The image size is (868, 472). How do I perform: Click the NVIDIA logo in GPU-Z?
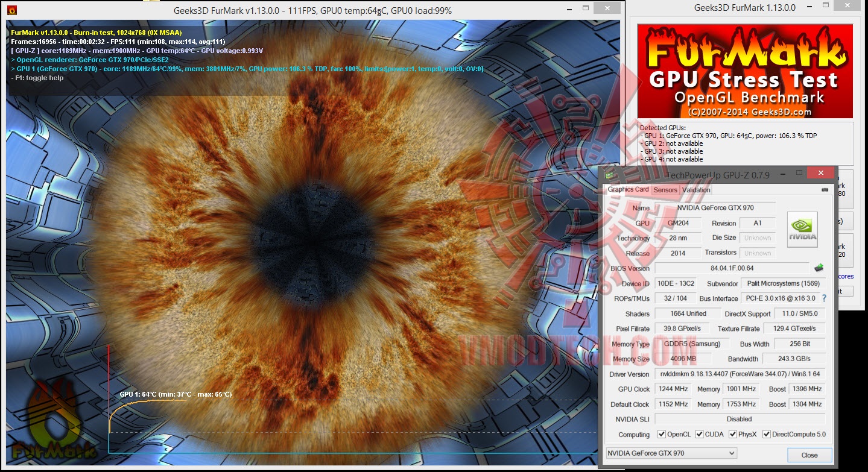click(802, 230)
